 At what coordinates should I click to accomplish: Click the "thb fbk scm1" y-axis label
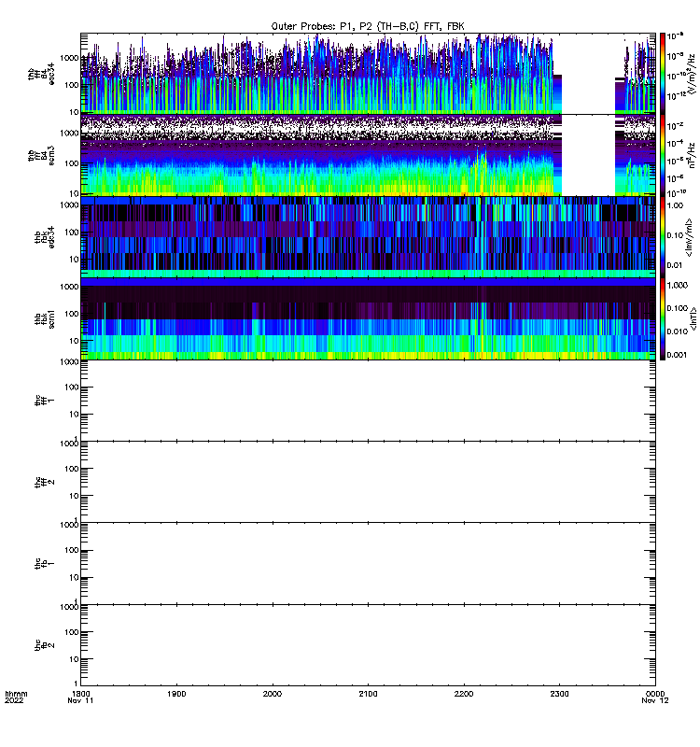point(45,318)
